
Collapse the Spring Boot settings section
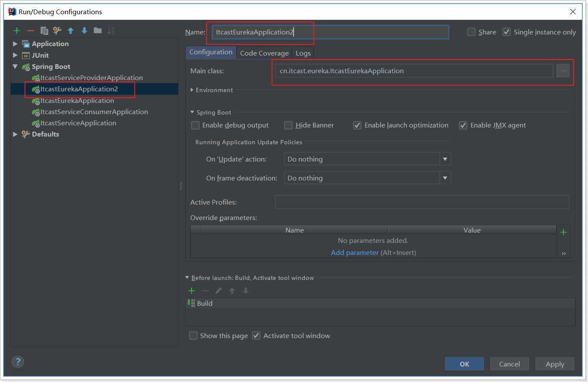pos(192,112)
